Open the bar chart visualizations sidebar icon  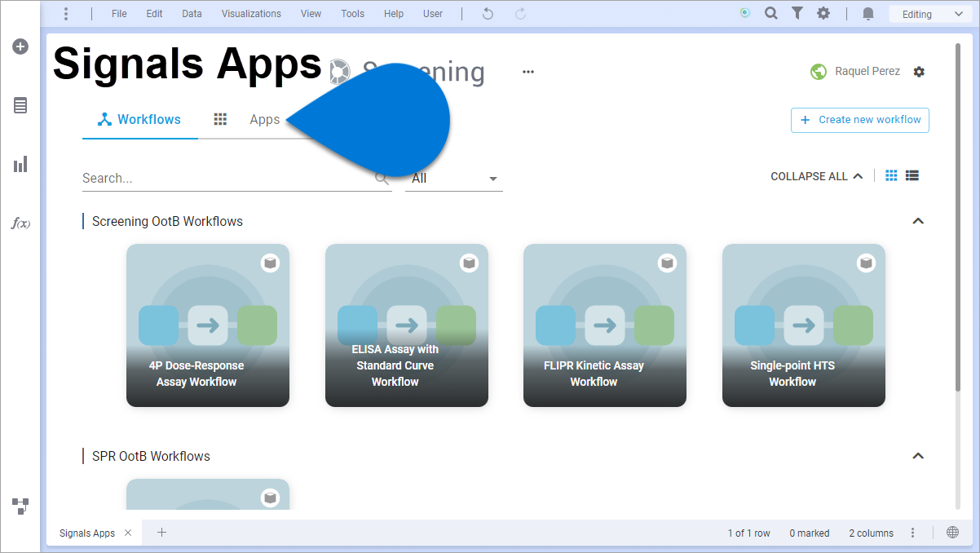coord(20,165)
